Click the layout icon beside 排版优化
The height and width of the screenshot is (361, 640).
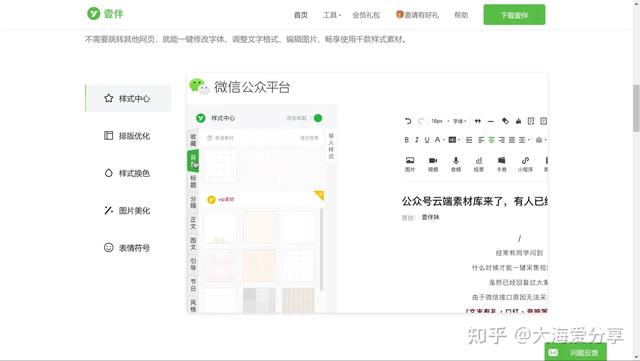click(x=109, y=136)
